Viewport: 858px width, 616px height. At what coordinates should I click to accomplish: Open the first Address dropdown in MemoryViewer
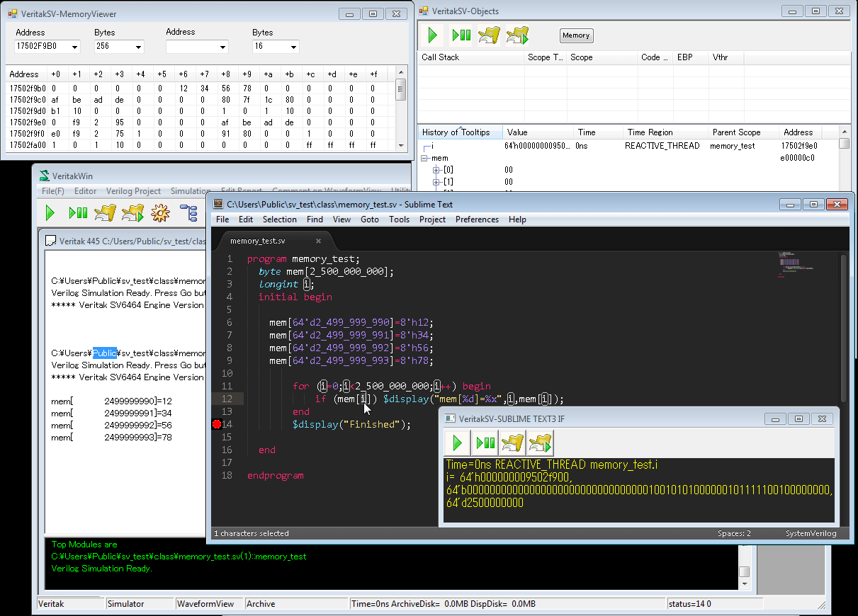pyautogui.click(x=74, y=47)
